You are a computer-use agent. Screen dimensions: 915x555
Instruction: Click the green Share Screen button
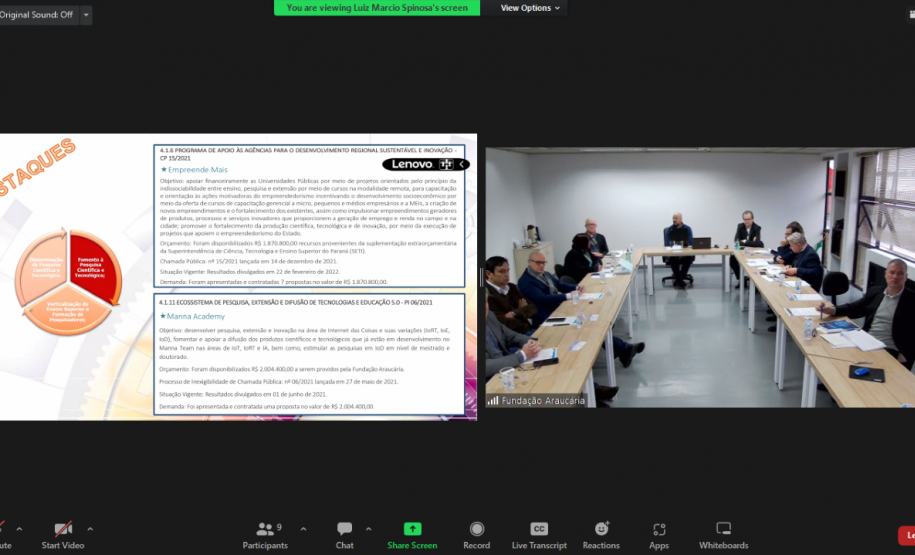tap(412, 535)
